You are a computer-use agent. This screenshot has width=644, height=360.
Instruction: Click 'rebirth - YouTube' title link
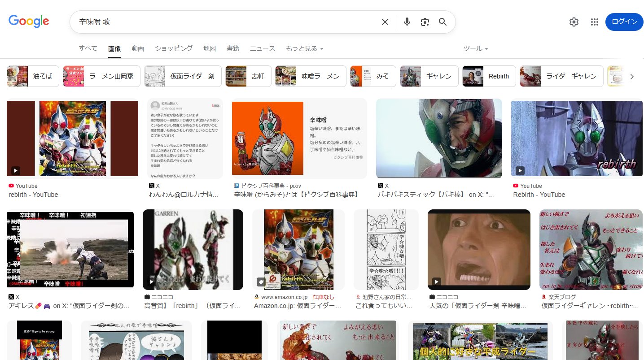(x=33, y=195)
